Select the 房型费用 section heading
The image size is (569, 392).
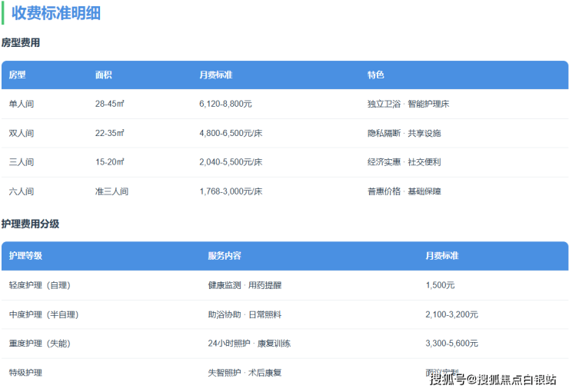(21, 43)
